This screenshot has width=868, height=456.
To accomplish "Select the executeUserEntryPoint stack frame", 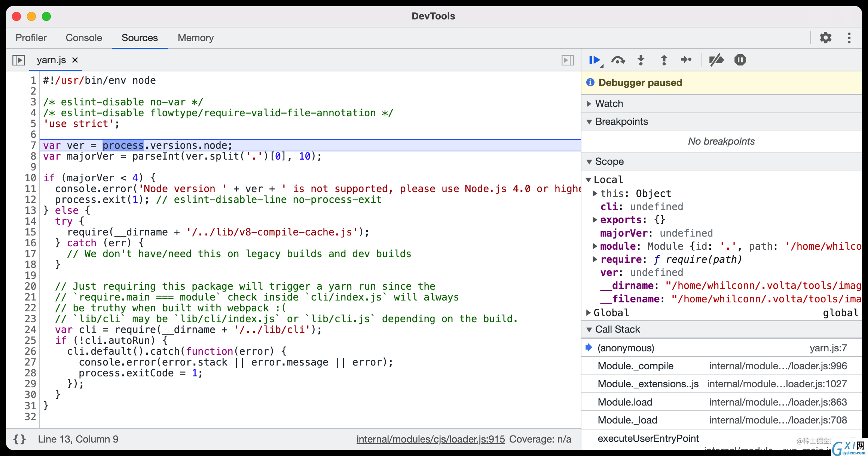I will tap(722, 440).
